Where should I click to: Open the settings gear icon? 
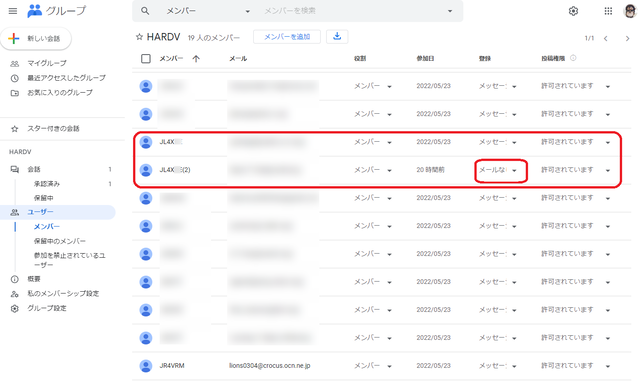pos(573,11)
